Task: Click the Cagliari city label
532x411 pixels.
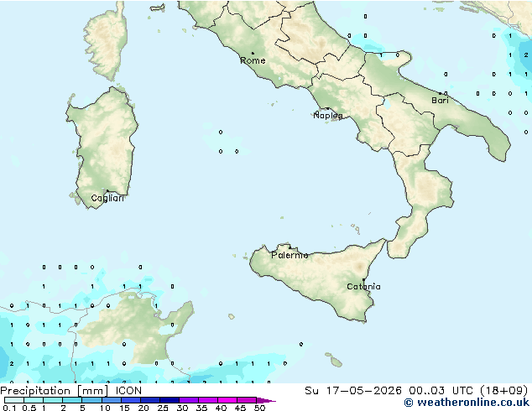Action: click(x=107, y=199)
